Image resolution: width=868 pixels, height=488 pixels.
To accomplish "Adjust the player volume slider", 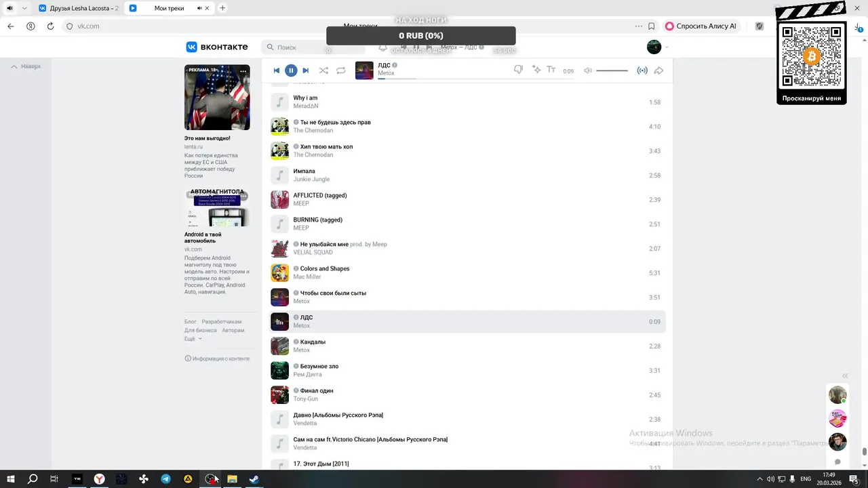I will point(612,70).
